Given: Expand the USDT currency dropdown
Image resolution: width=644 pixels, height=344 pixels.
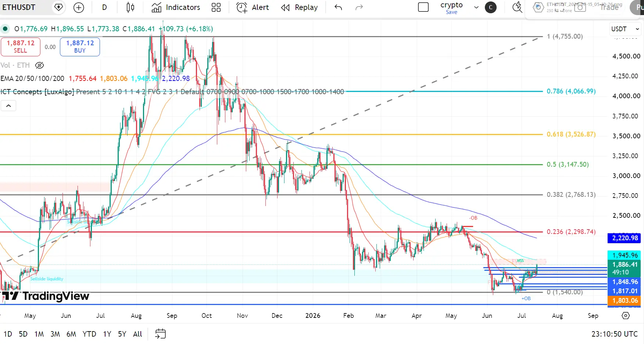Looking at the screenshot, I should pos(625,29).
